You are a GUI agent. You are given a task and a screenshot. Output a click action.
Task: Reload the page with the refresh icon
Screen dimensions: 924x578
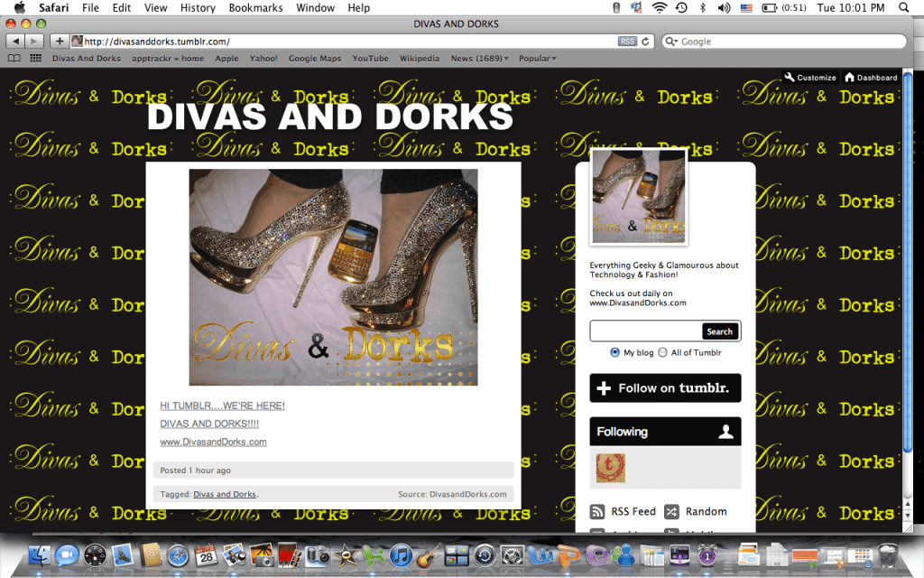pyautogui.click(x=645, y=42)
